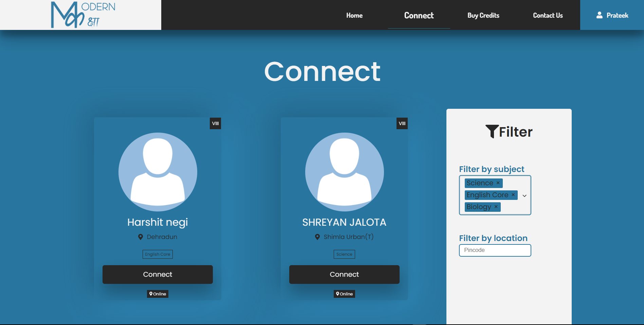Click the Prateek account person icon
This screenshot has width=644, height=325.
click(x=599, y=15)
